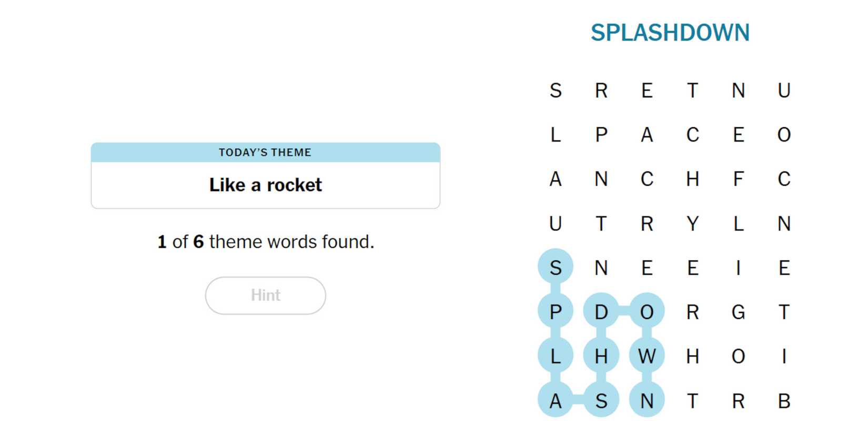Click the Today's Theme header
This screenshot has height=434, width=868.
pos(265,153)
